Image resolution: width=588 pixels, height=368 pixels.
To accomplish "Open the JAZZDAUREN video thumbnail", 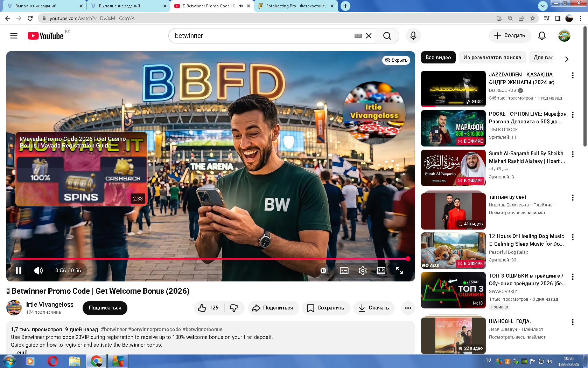I will click(453, 89).
